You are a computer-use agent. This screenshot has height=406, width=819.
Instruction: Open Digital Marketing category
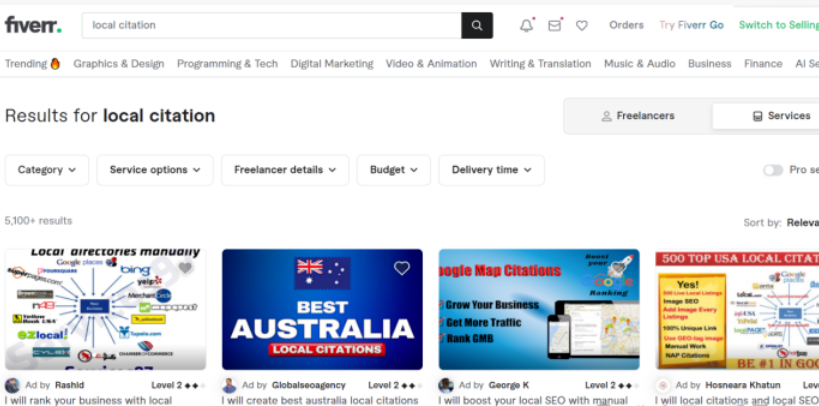pyautogui.click(x=332, y=64)
